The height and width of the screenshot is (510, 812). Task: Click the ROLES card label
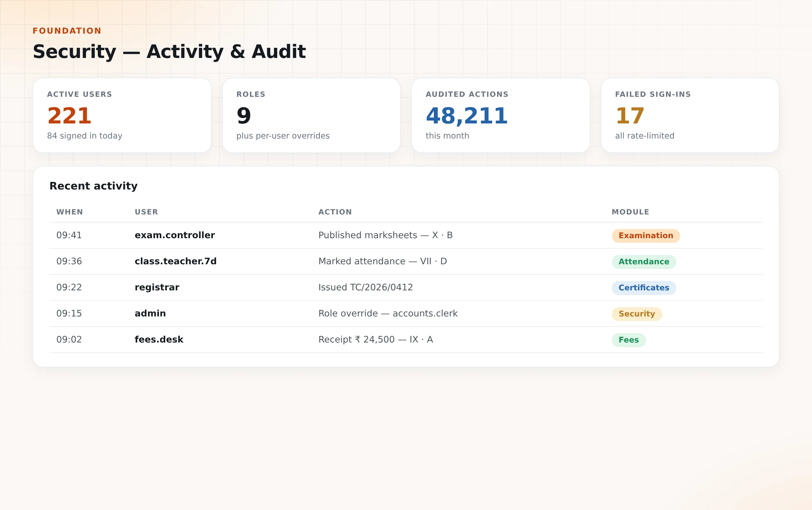(x=251, y=94)
